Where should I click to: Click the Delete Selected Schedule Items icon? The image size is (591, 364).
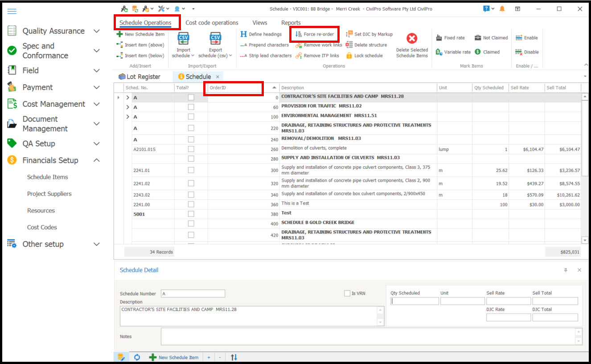(412, 39)
